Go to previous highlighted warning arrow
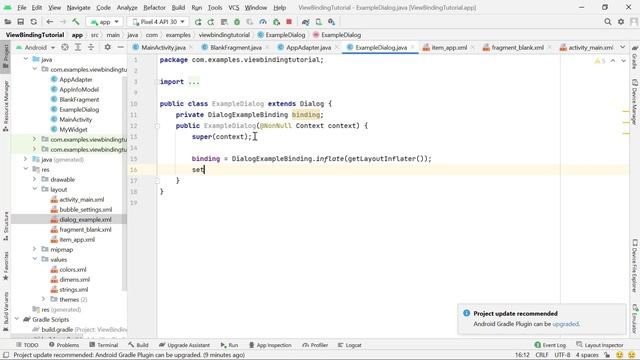 tap(613, 61)
